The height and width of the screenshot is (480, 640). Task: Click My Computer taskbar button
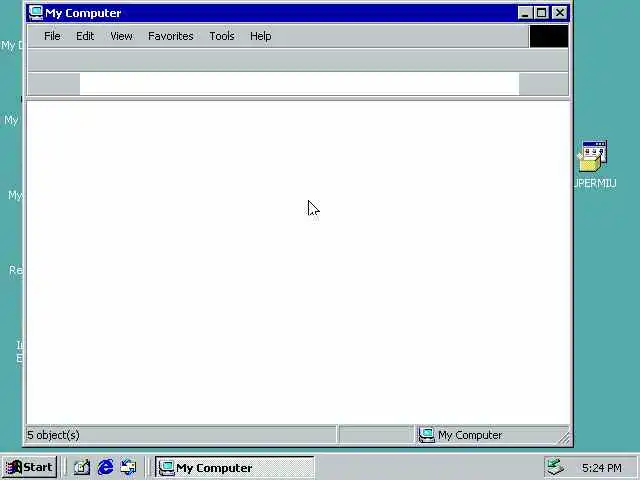[234, 467]
